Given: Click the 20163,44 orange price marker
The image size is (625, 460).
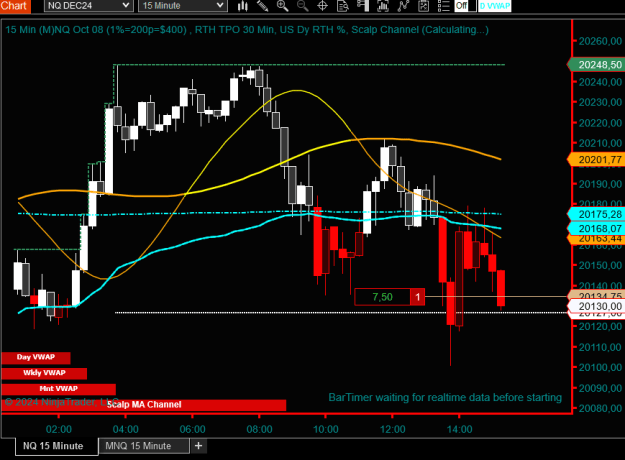Looking at the screenshot, I should [x=596, y=239].
